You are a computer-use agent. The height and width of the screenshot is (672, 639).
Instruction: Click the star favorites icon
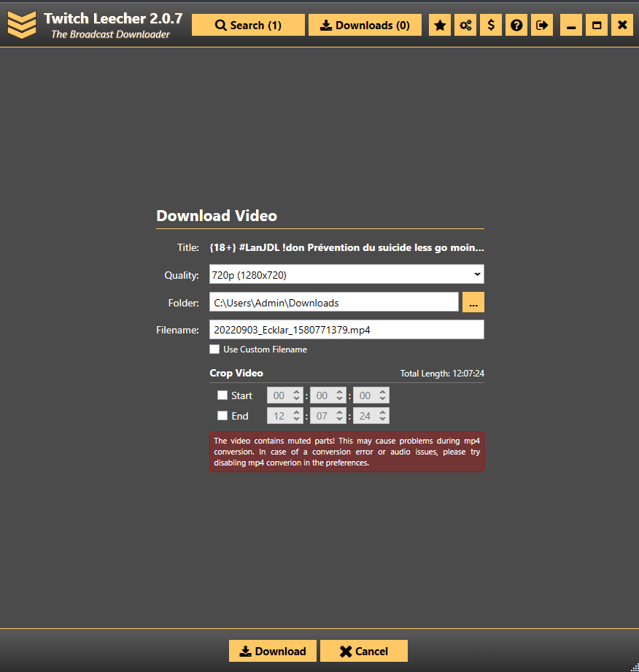[x=440, y=26]
